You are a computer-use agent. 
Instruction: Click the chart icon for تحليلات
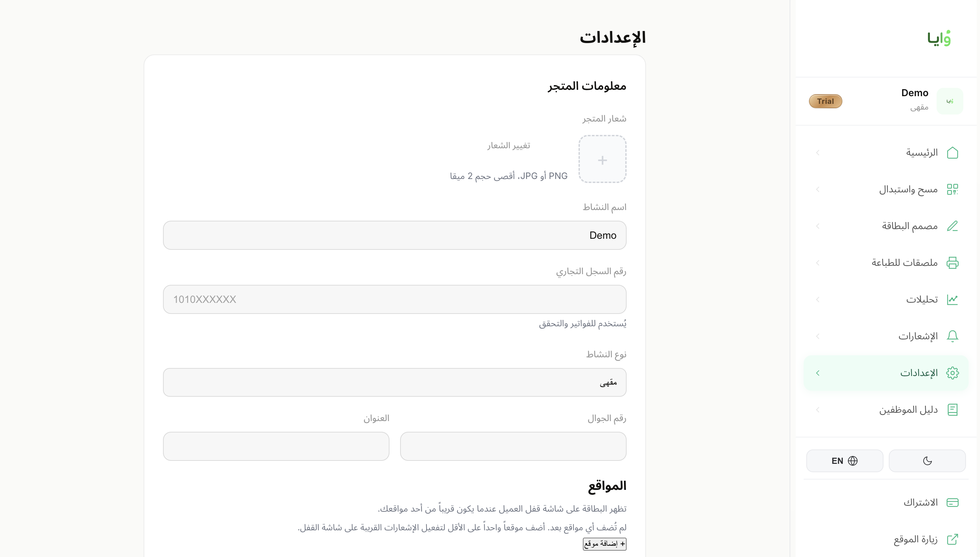click(952, 300)
